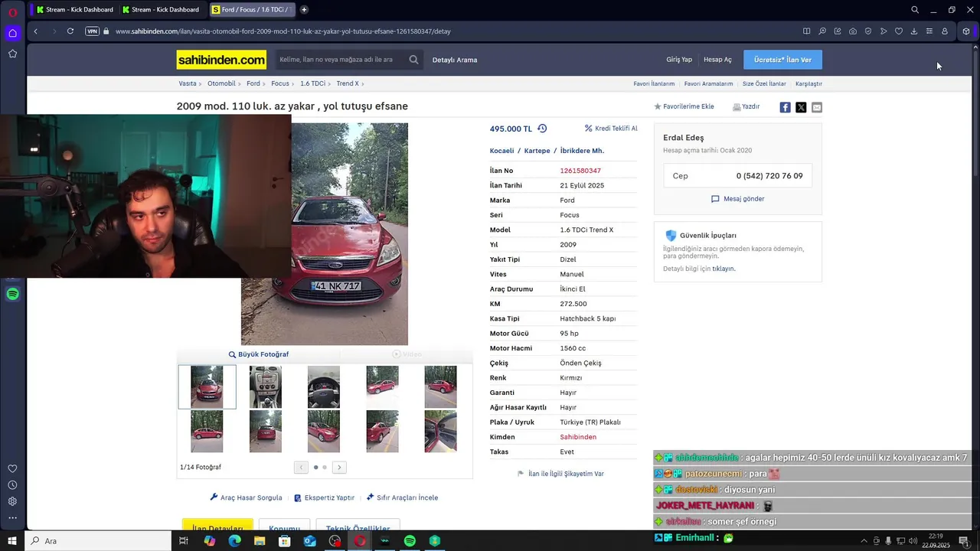980x551 pixels.
Task: Click Hesap Aç sign-up link
Action: [x=717, y=60]
